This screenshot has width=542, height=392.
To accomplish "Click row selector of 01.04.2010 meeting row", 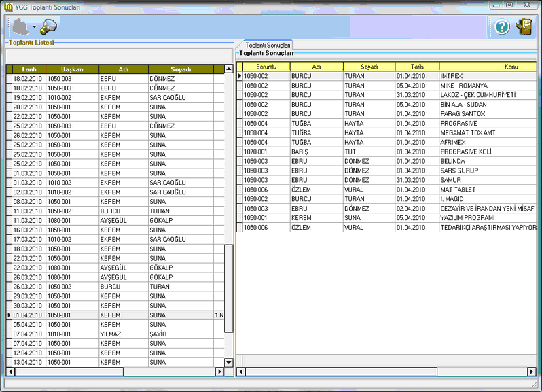I will (x=10, y=315).
